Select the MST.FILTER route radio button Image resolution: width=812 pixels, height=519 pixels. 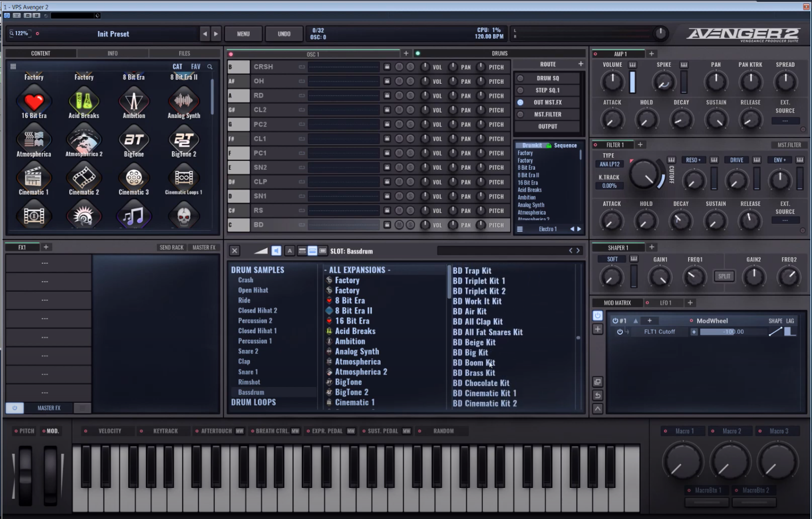(520, 114)
